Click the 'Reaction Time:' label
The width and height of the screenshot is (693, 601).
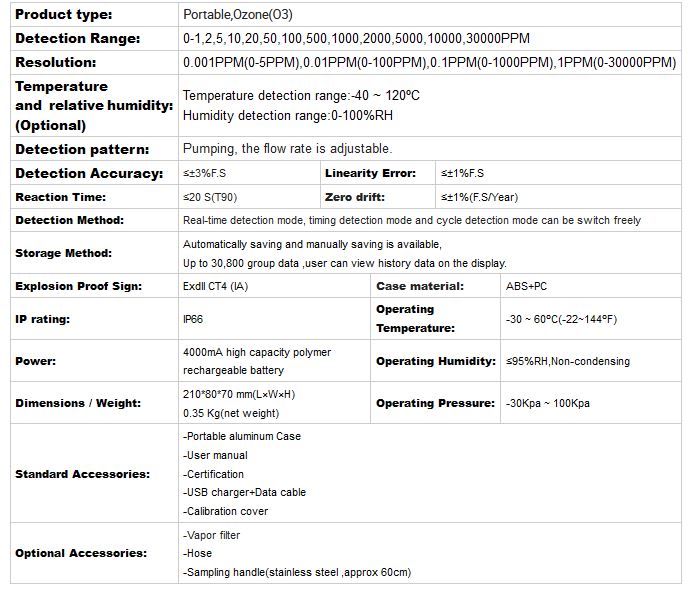[61, 197]
